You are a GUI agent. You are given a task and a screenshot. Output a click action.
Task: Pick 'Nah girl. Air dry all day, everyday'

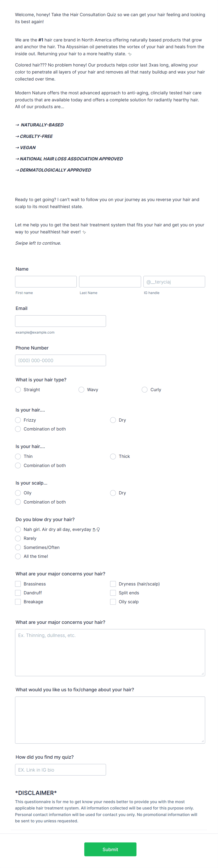click(x=18, y=529)
